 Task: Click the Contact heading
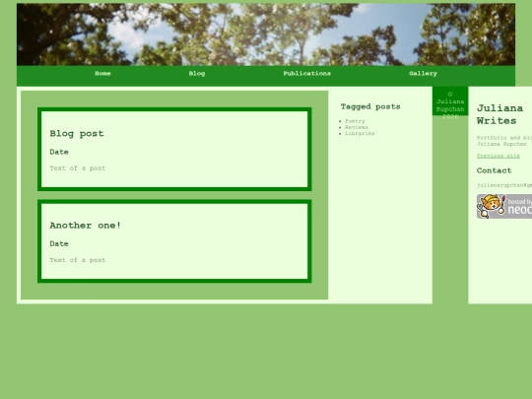pos(494,170)
